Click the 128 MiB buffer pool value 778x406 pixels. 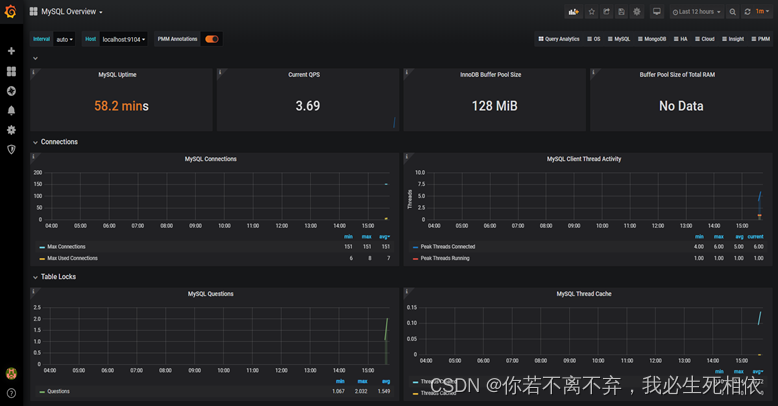point(495,106)
